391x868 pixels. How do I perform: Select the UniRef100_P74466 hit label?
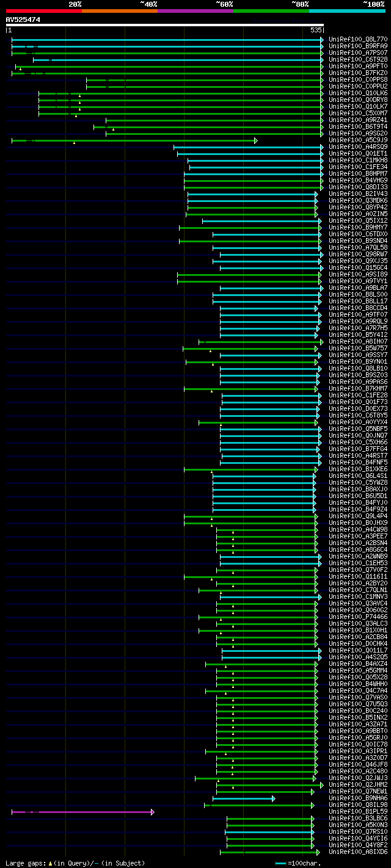[x=358, y=617]
